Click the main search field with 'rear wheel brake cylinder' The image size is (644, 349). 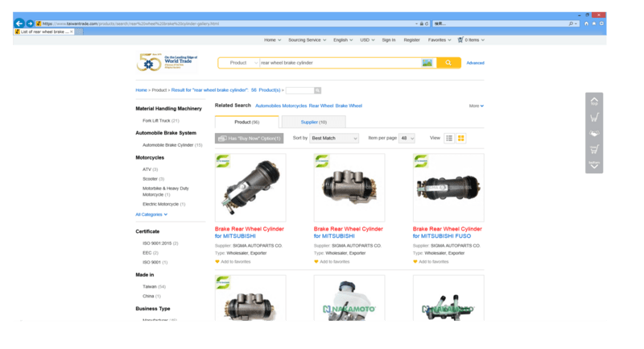click(340, 63)
